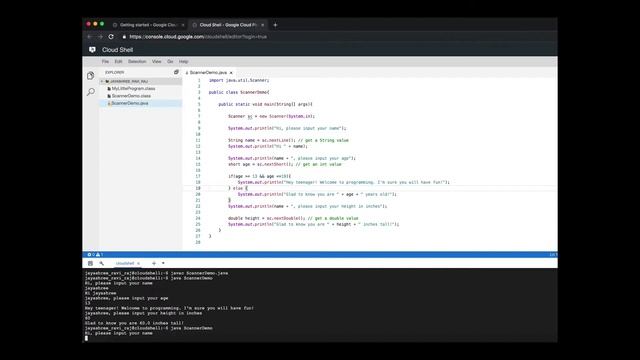640x360 pixels.
Task: Add a new terminal session with plus
Action: pos(154,263)
